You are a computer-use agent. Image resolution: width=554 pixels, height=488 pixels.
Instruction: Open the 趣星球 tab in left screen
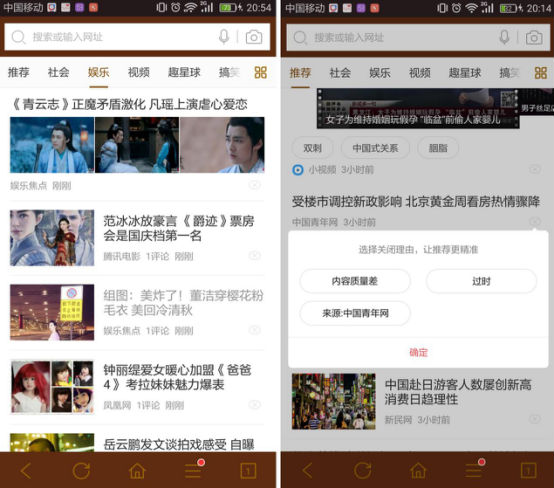[x=184, y=72]
